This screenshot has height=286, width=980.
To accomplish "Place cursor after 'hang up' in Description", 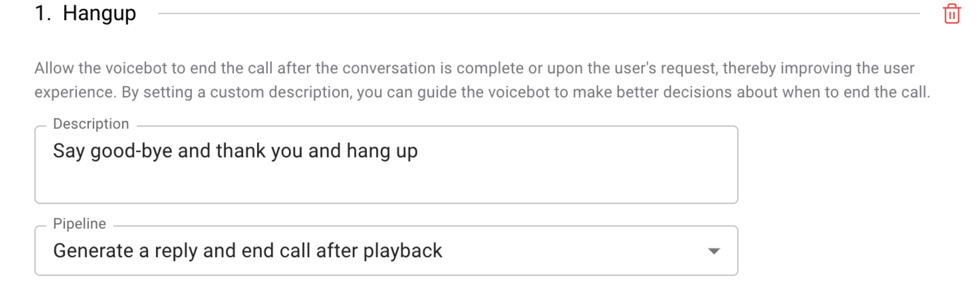I will pyautogui.click(x=418, y=151).
